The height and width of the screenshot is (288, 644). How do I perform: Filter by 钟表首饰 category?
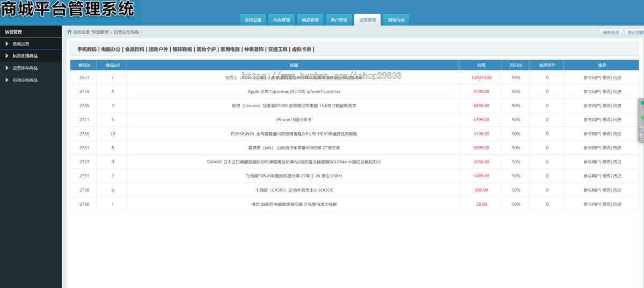point(254,49)
